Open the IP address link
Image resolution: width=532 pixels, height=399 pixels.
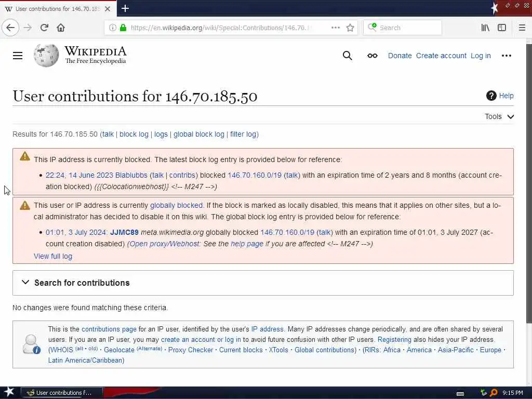[267, 329]
